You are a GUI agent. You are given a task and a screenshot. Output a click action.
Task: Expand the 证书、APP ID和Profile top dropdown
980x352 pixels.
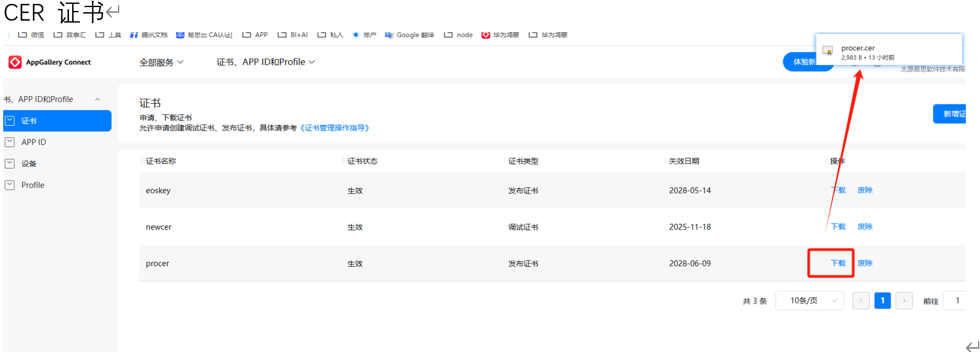265,63
